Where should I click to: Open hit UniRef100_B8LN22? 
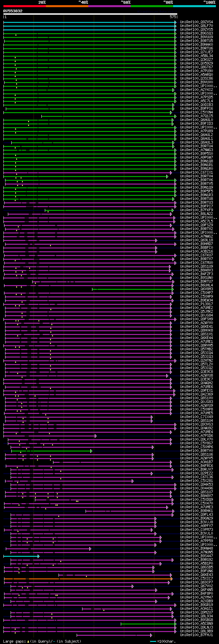[196, 214]
